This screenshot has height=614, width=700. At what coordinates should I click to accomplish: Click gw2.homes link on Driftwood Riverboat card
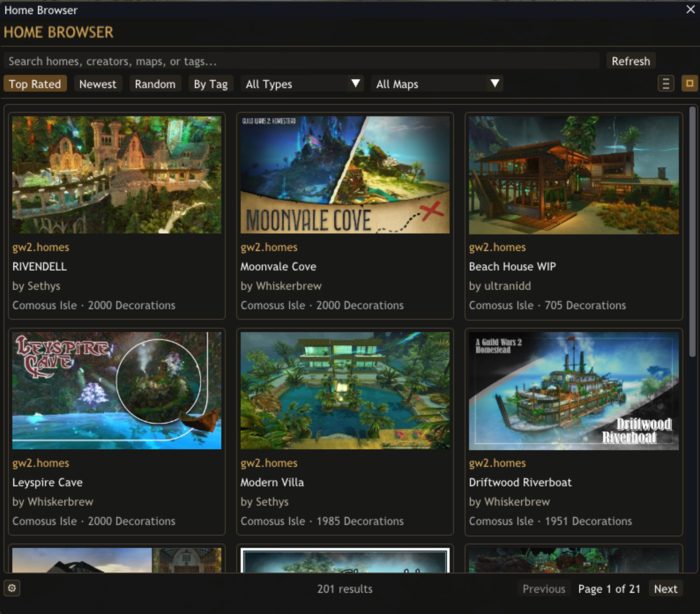click(497, 463)
